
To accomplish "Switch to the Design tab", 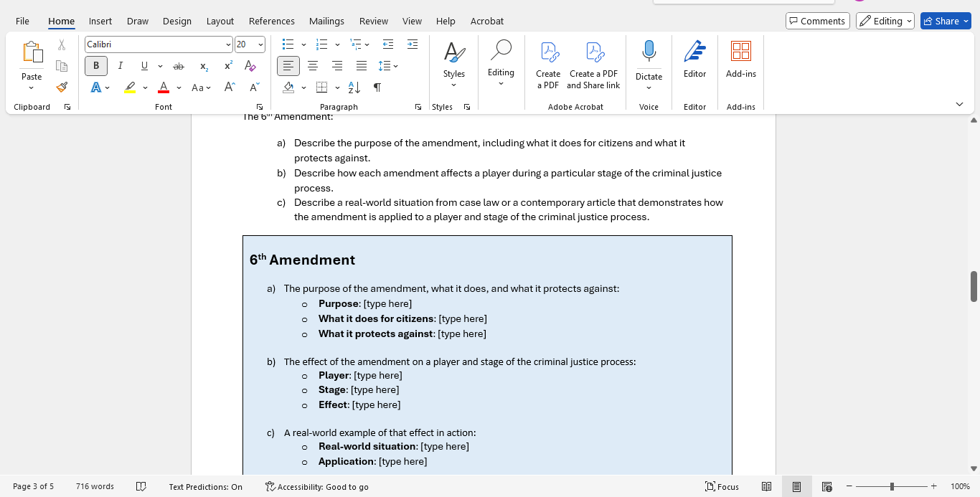I will point(177,21).
